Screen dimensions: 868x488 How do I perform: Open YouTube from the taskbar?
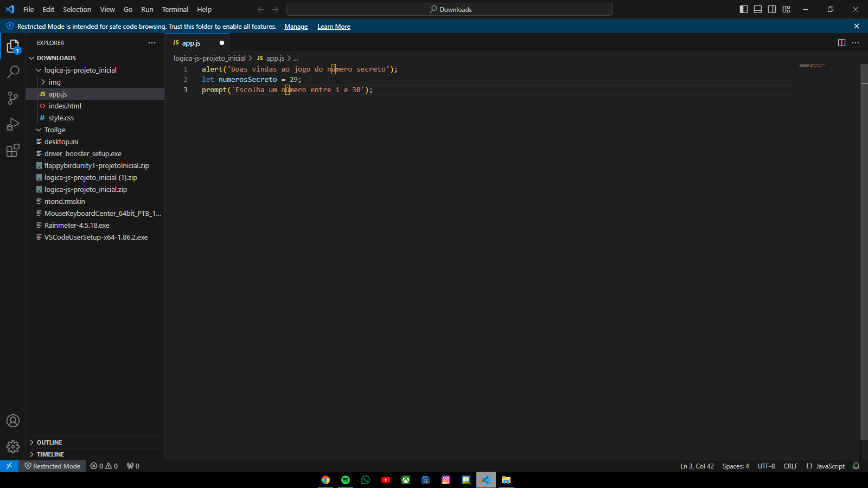click(386, 480)
